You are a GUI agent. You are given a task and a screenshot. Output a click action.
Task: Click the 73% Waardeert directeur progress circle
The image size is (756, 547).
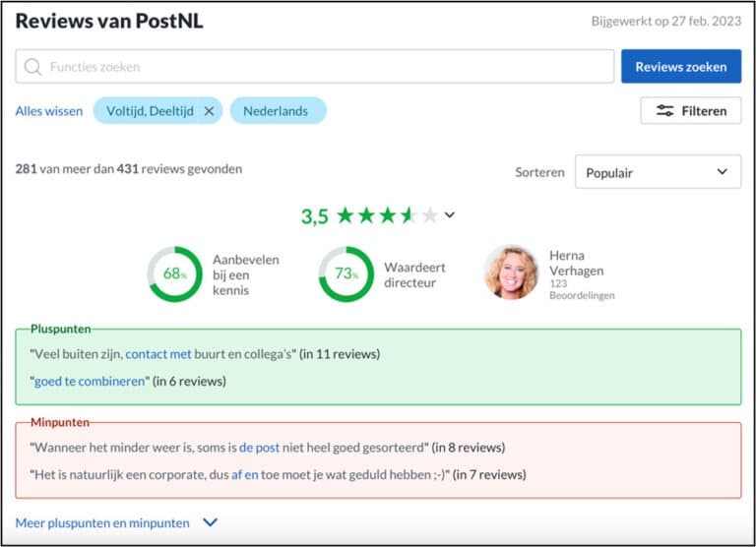[346, 274]
